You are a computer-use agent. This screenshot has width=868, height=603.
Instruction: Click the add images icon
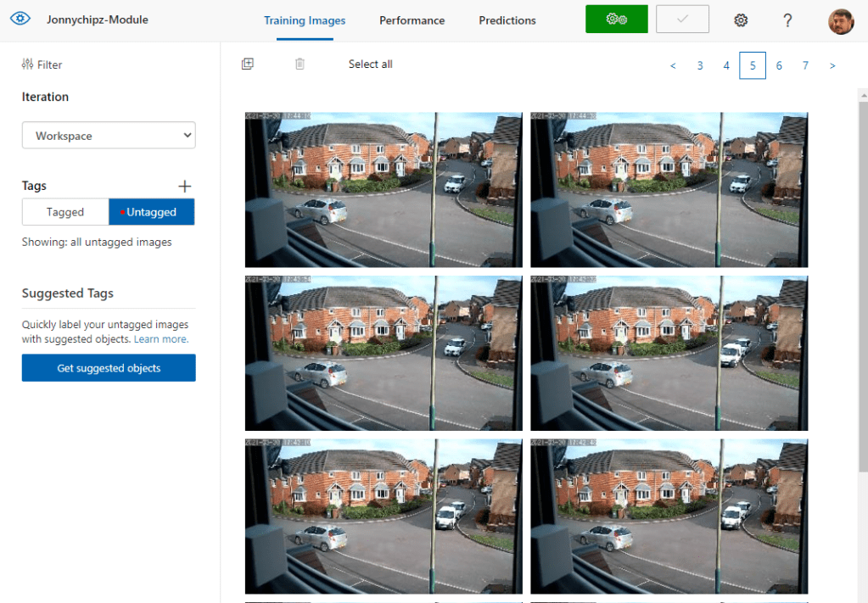(x=248, y=64)
